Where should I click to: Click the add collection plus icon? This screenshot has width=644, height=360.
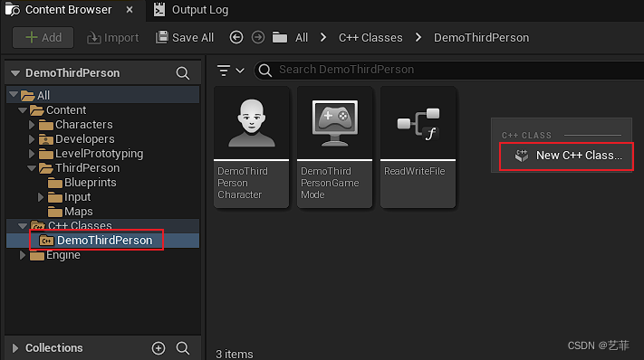click(x=159, y=348)
